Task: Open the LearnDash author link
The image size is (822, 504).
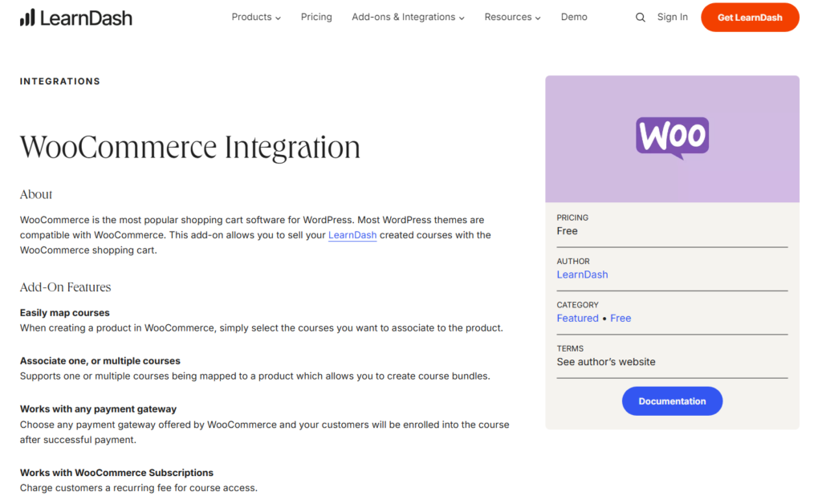Action: pyautogui.click(x=582, y=274)
